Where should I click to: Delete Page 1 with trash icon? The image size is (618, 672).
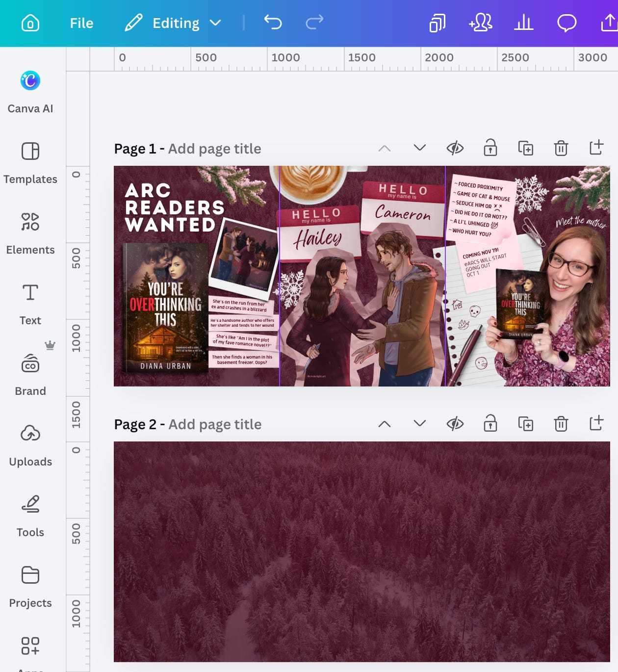click(x=561, y=148)
